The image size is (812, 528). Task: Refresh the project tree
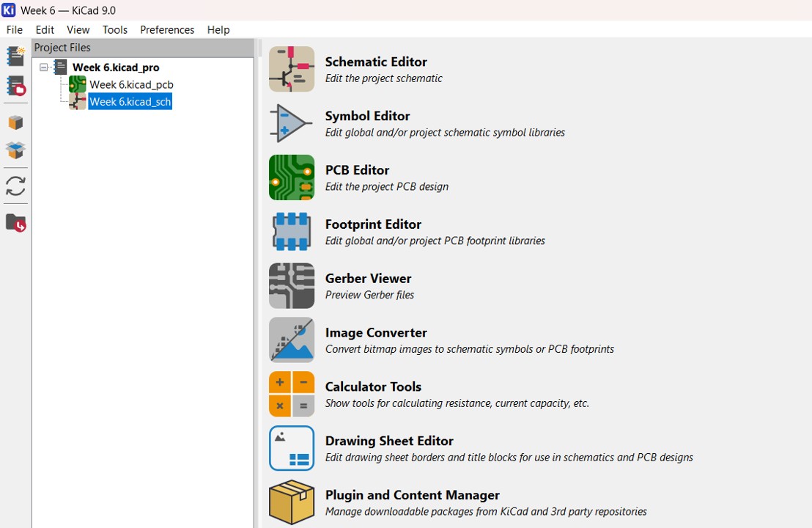[x=15, y=186]
